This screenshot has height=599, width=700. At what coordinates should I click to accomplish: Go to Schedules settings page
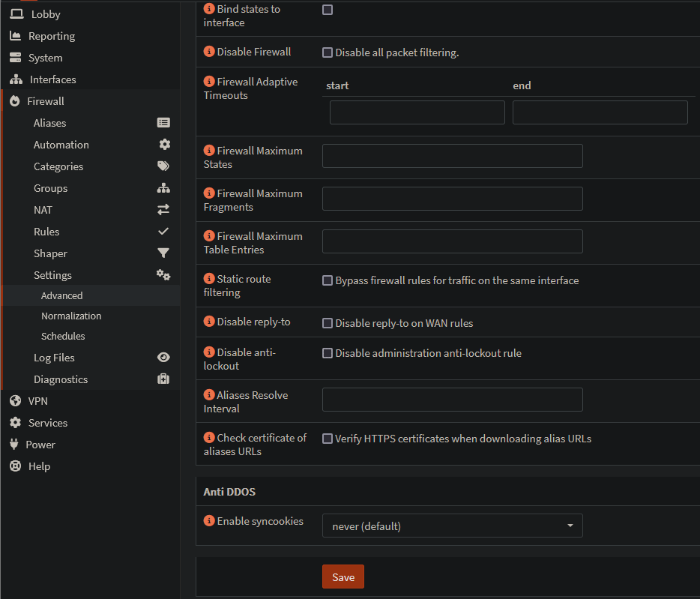63,337
